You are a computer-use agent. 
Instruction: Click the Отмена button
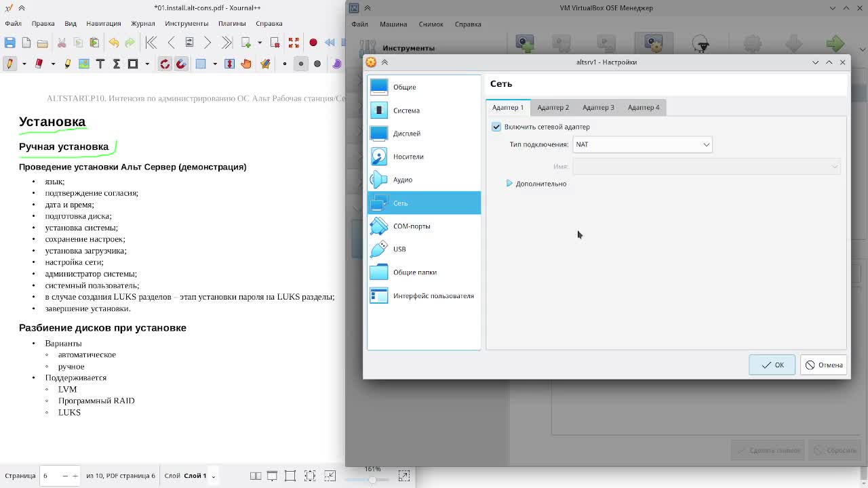pyautogui.click(x=823, y=365)
